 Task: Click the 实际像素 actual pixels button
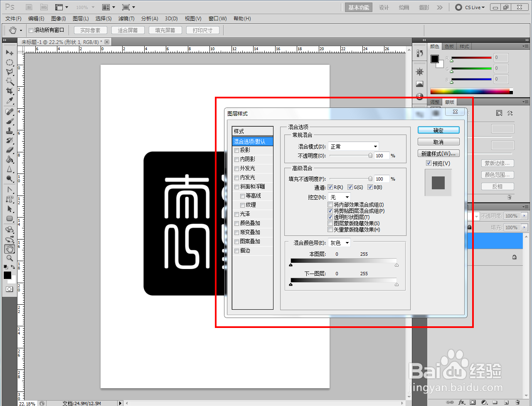tap(91, 30)
